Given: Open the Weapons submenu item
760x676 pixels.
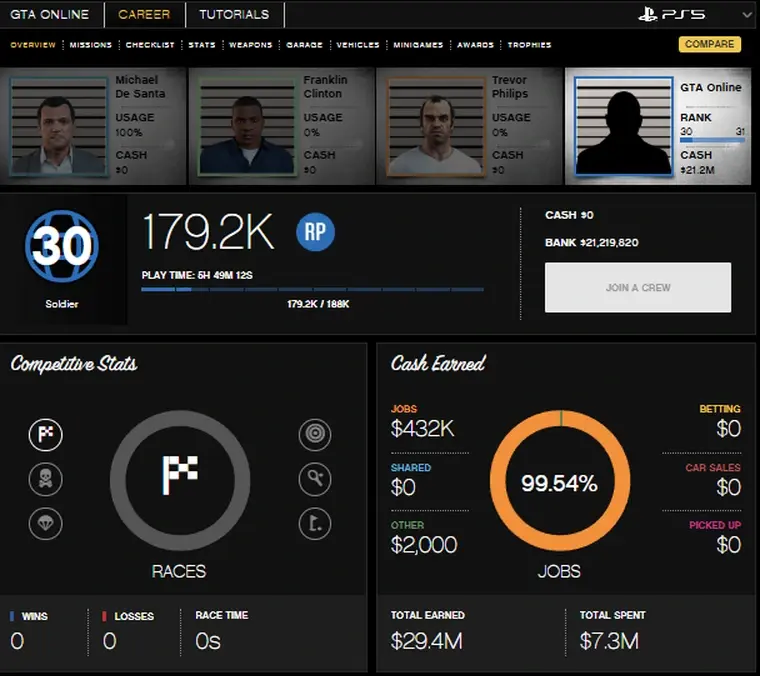Looking at the screenshot, I should 250,45.
